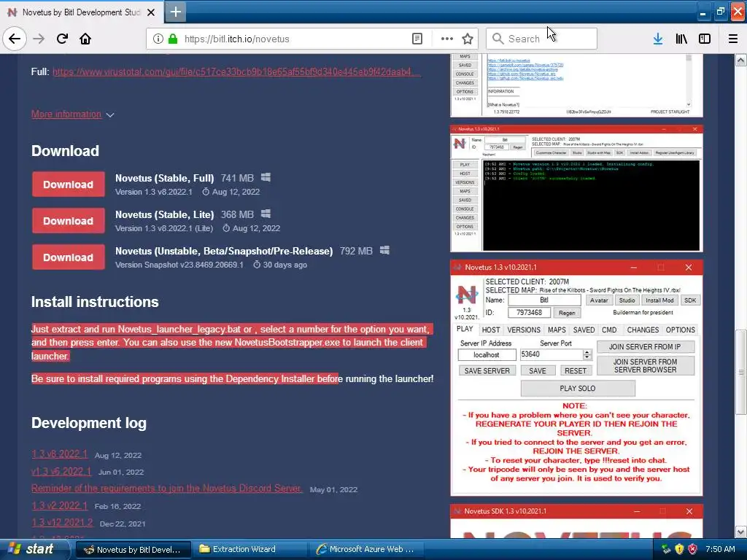
Task: Click the Development log heading
Action: (88, 423)
